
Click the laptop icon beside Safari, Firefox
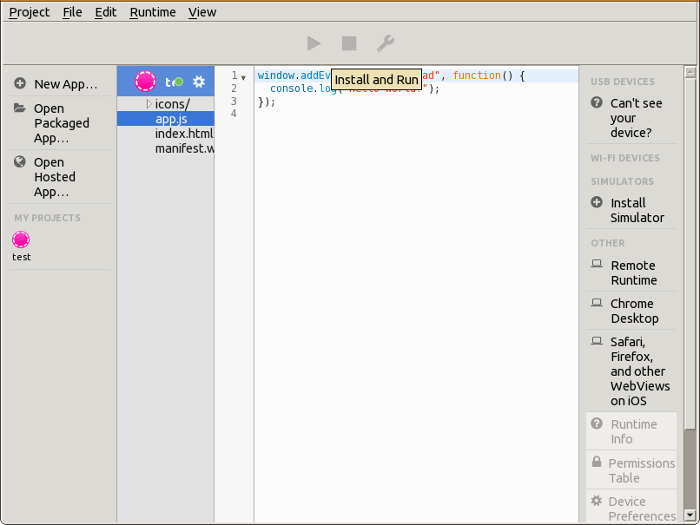point(596,341)
